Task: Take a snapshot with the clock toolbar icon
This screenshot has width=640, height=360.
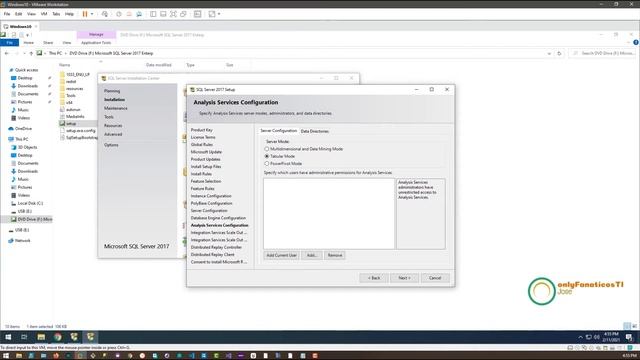Action: pos(119,14)
